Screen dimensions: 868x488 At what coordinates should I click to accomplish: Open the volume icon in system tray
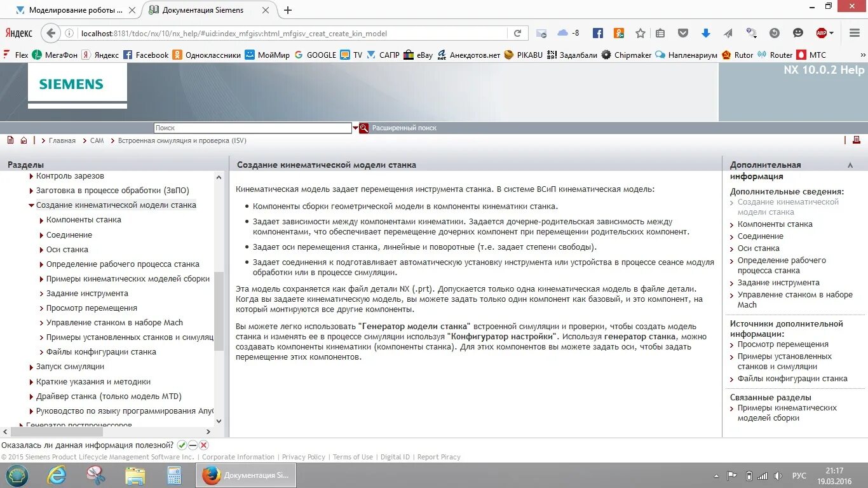point(777,475)
